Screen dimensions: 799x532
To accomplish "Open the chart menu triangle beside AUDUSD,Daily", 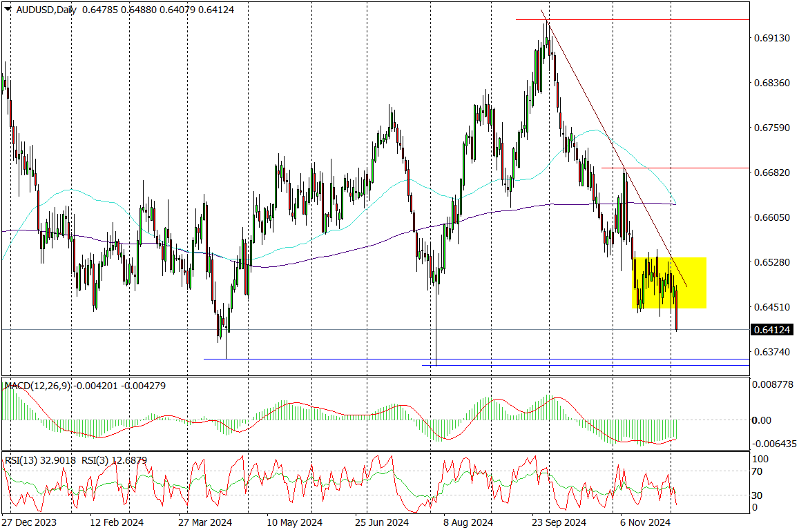I will (x=7, y=9).
